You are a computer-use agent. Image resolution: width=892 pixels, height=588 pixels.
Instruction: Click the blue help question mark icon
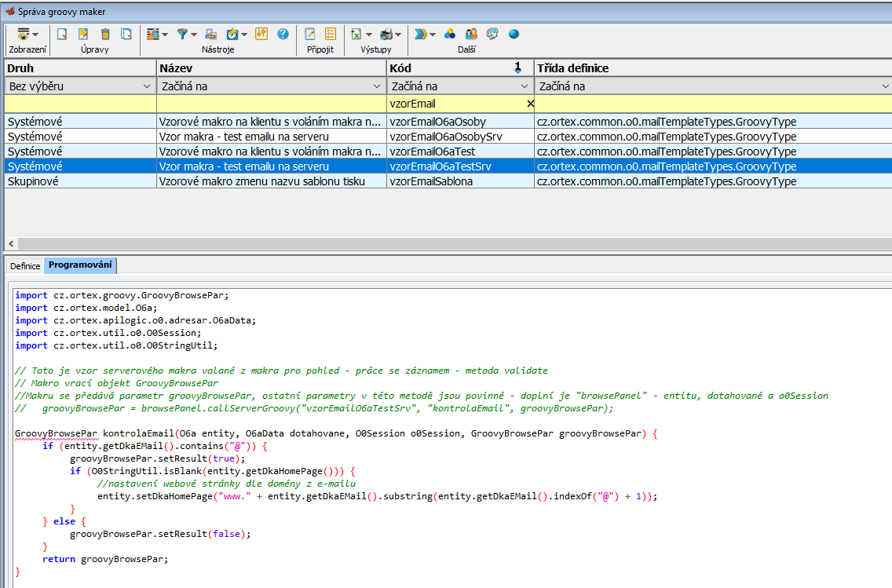click(283, 34)
